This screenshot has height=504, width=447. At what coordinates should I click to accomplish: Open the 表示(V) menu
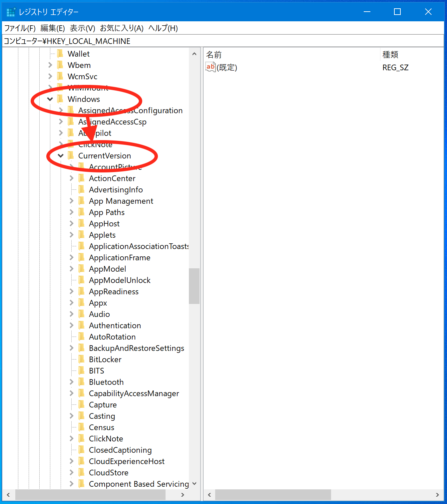point(83,28)
